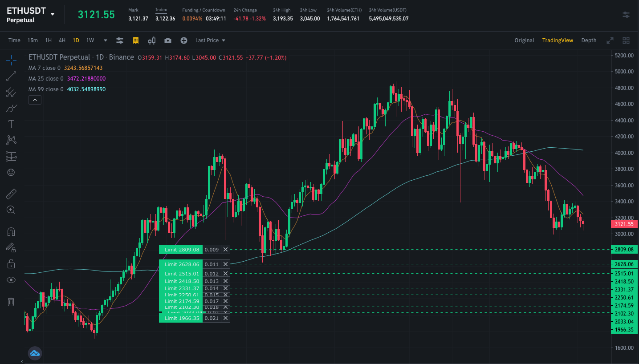Viewport: 639px width, 364px height.
Task: Expand more time intervals dropdown arrow
Action: pos(106,40)
